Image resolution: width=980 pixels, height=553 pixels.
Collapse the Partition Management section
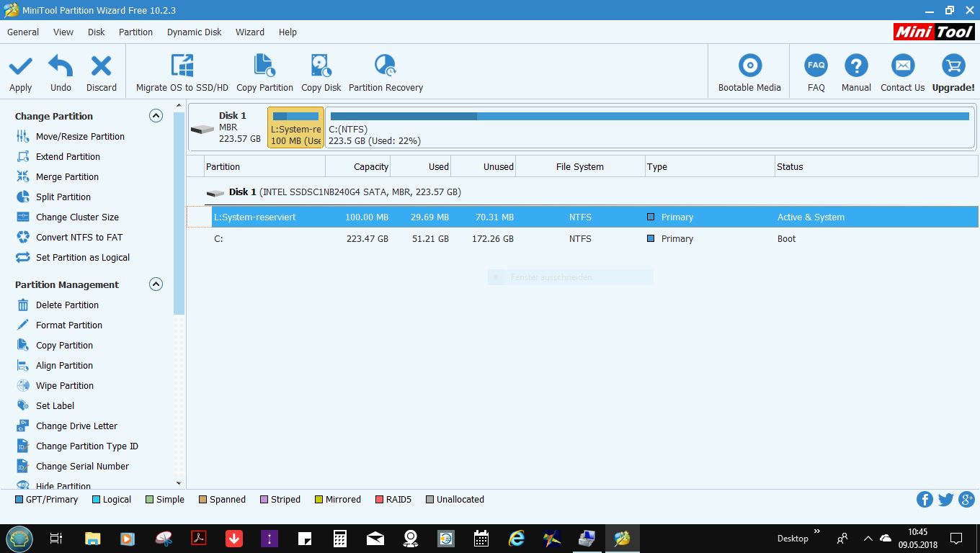point(156,284)
